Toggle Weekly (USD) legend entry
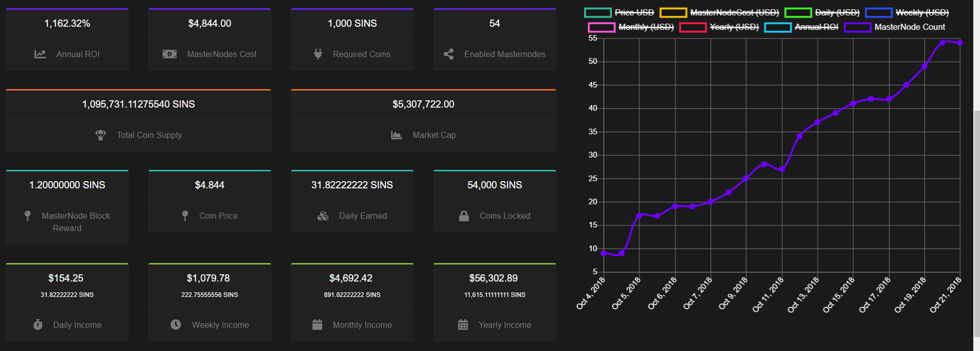 click(907, 12)
